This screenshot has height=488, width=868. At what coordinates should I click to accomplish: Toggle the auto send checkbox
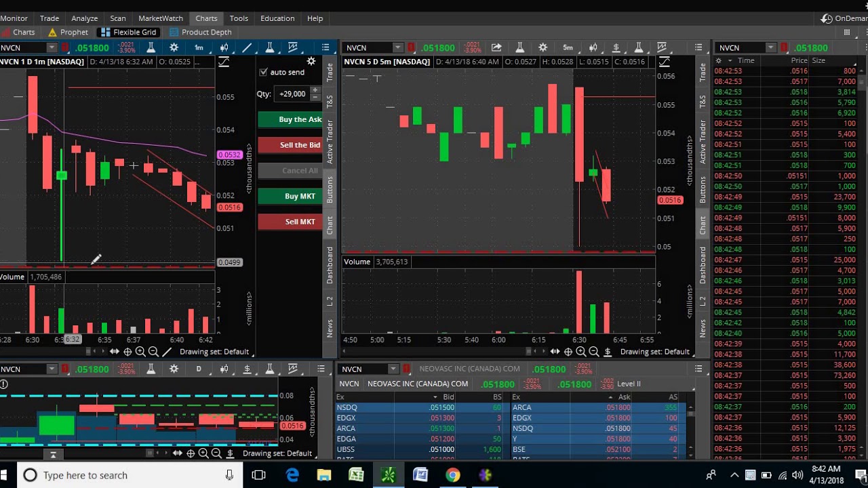tap(263, 72)
